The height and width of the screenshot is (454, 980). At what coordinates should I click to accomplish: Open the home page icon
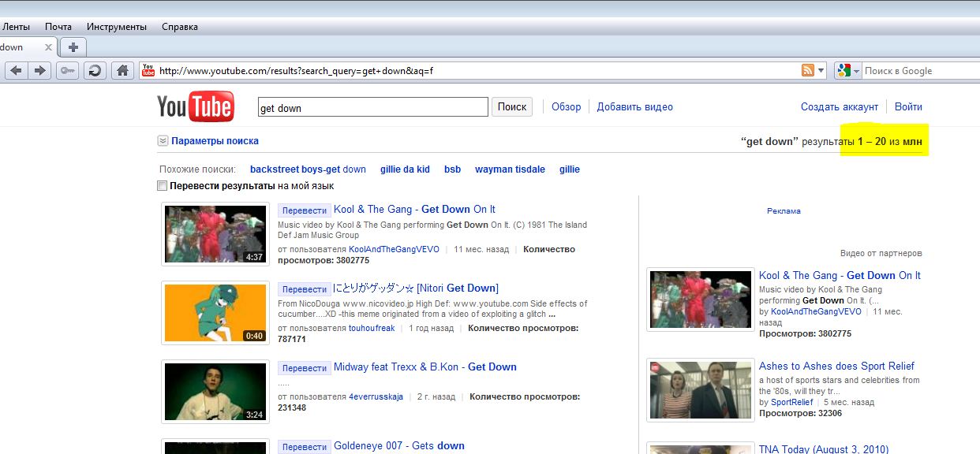122,70
